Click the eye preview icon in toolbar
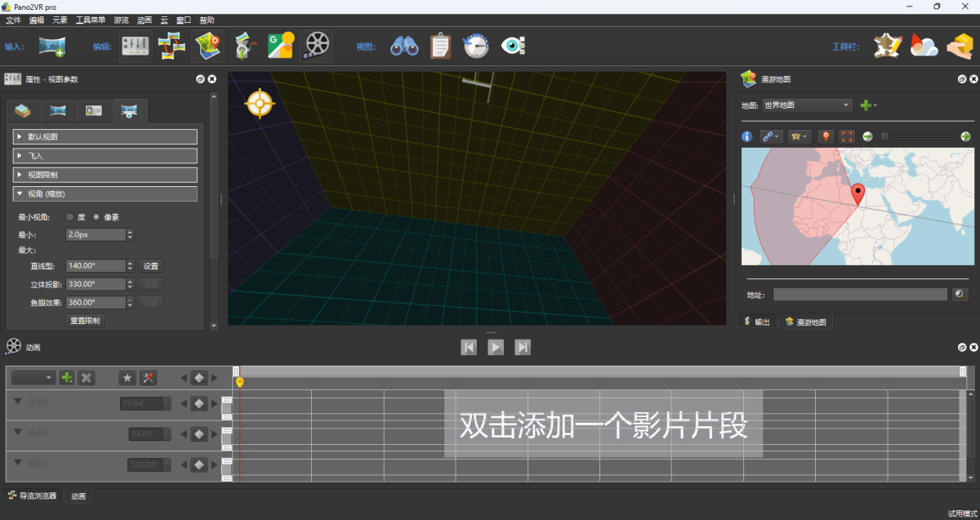The height and width of the screenshot is (520, 980). pos(512,47)
